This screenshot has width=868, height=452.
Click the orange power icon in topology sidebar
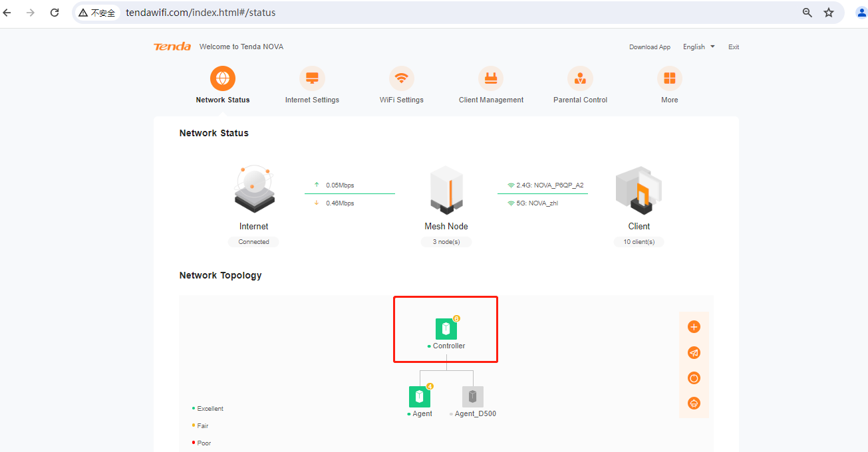click(694, 378)
